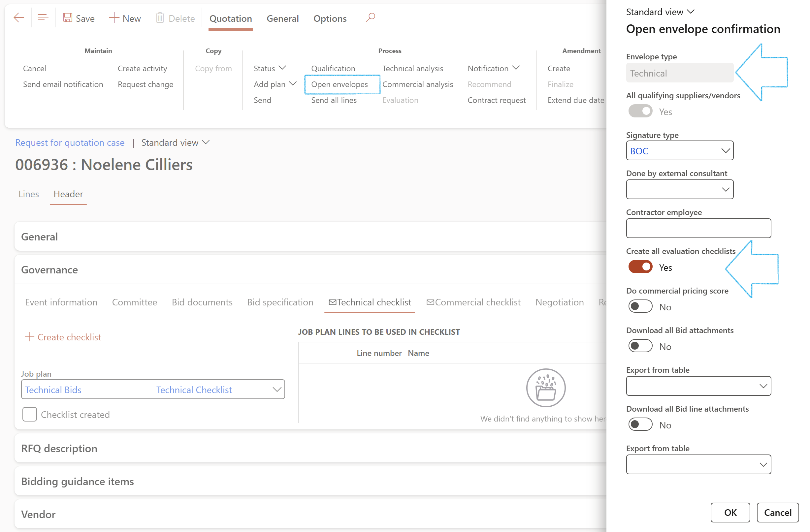810x532 pixels.
Task: Enable Download all Bid attachments toggle
Action: (640, 346)
